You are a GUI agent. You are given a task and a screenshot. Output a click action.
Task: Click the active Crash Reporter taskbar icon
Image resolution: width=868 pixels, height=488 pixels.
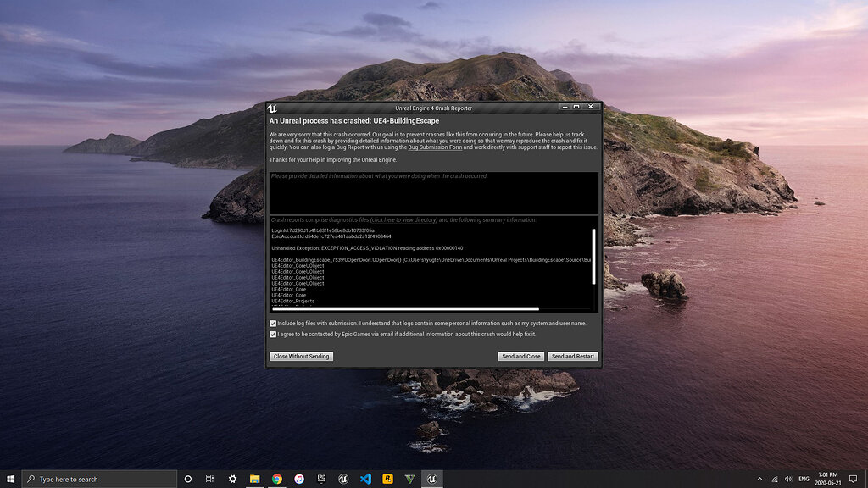coord(431,479)
